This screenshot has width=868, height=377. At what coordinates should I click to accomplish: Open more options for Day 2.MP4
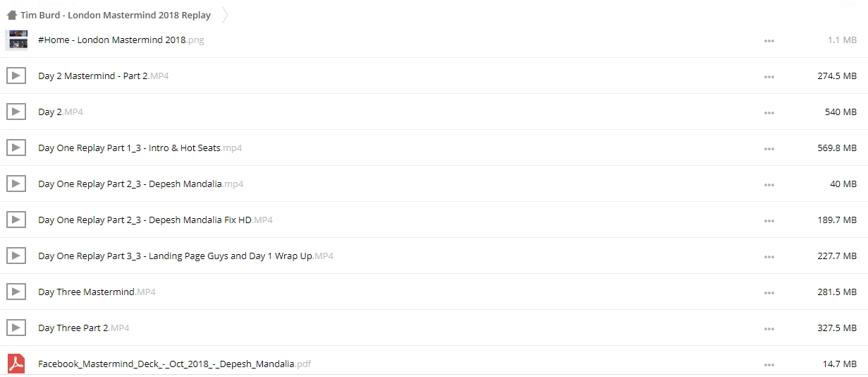pyautogui.click(x=769, y=112)
